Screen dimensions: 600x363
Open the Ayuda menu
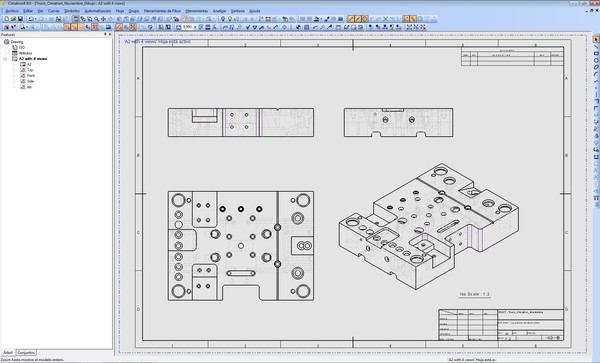254,11
